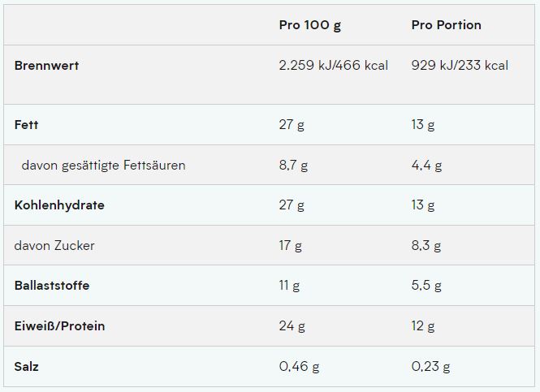540x392 pixels.
Task: Click the 929 kJ/233 kcal value
Action: coord(460,66)
